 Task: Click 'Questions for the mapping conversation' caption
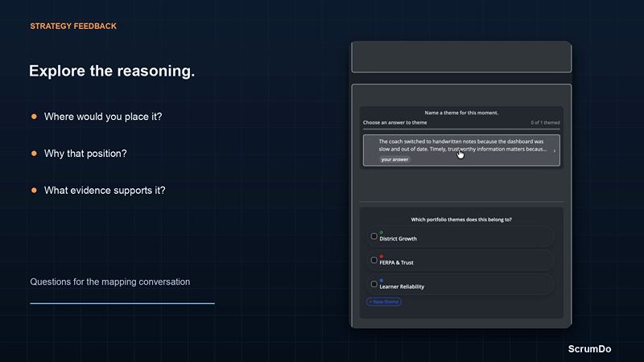(110, 282)
